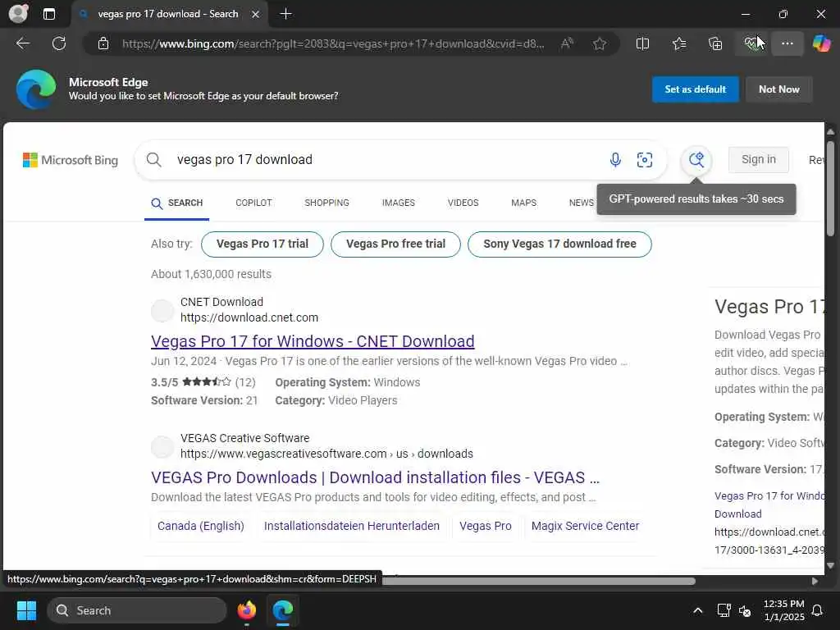Show hidden tray icons chevron
This screenshot has height=630, width=840.
697,610
